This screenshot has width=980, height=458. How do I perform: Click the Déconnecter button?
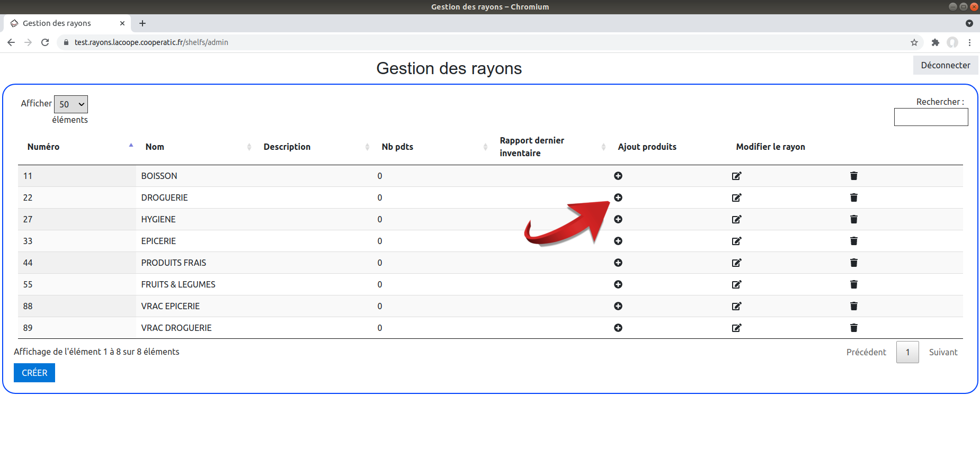(945, 65)
